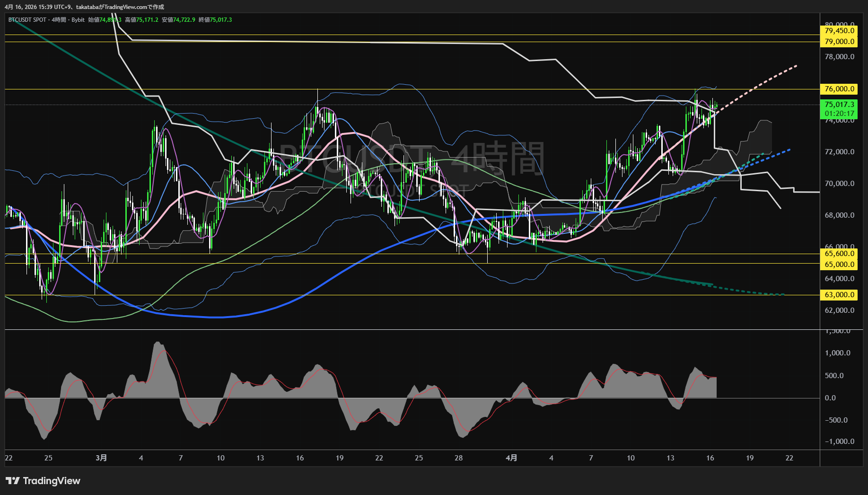Image resolution: width=868 pixels, height=495 pixels.
Task: Click the 63,000.0 support level label
Action: (839, 295)
